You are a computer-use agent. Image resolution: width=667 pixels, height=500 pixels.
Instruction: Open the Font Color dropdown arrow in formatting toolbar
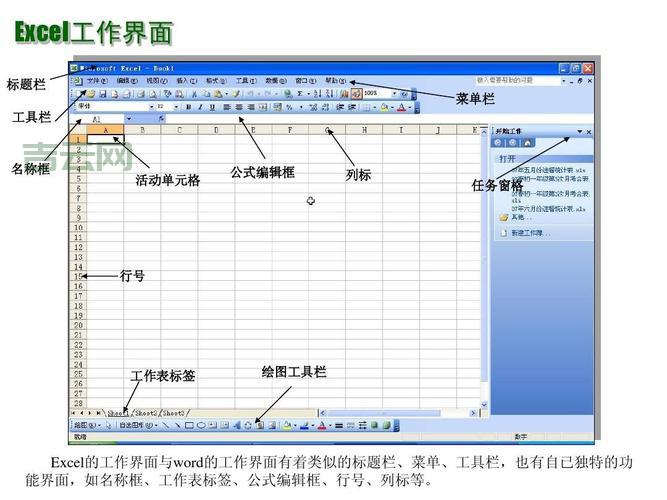tap(410, 107)
